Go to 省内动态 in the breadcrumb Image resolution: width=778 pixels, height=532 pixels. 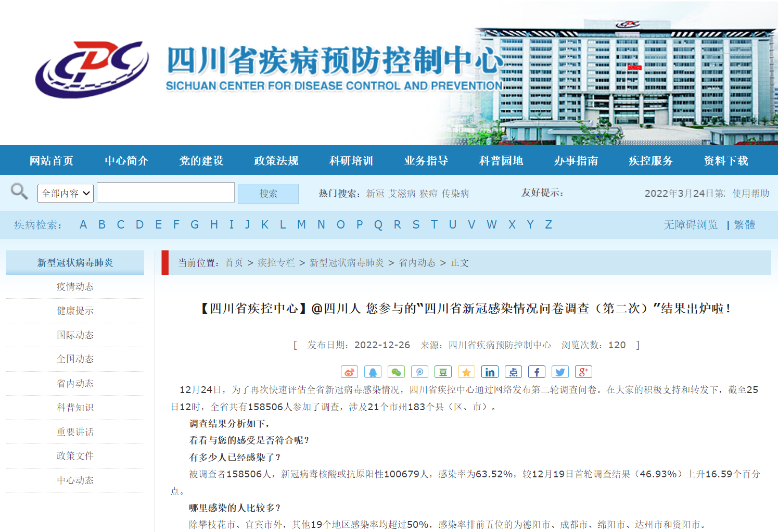417,263
